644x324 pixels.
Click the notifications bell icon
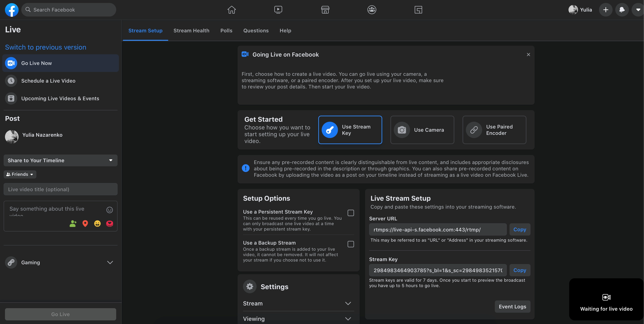[622, 10]
